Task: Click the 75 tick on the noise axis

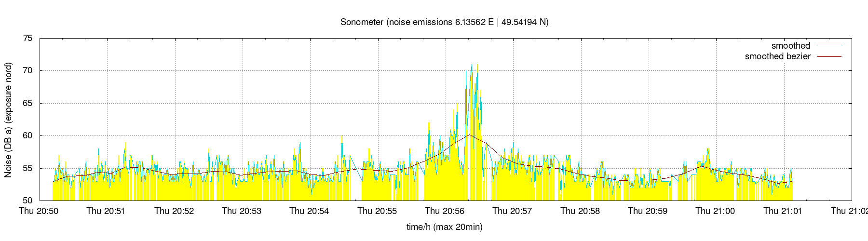Action: coord(28,38)
